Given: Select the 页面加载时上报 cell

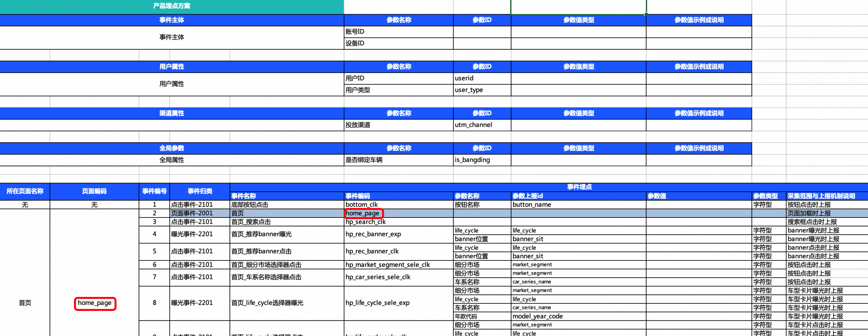Looking at the screenshot, I should (827, 214).
